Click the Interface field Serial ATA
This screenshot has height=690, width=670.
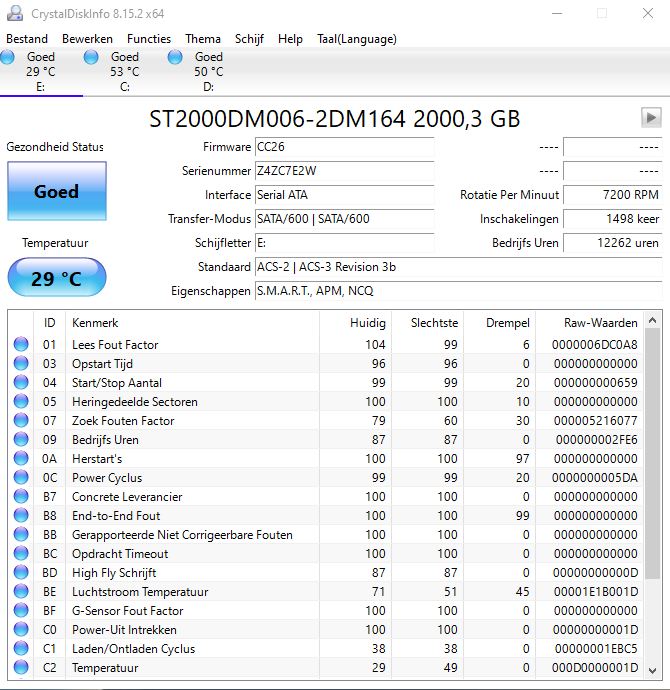pos(344,195)
